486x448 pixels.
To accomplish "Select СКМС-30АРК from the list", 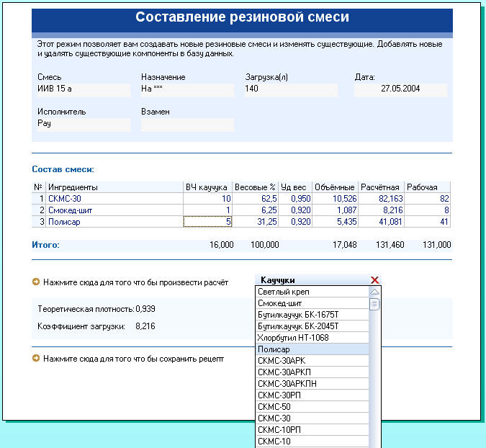I will (x=312, y=361).
